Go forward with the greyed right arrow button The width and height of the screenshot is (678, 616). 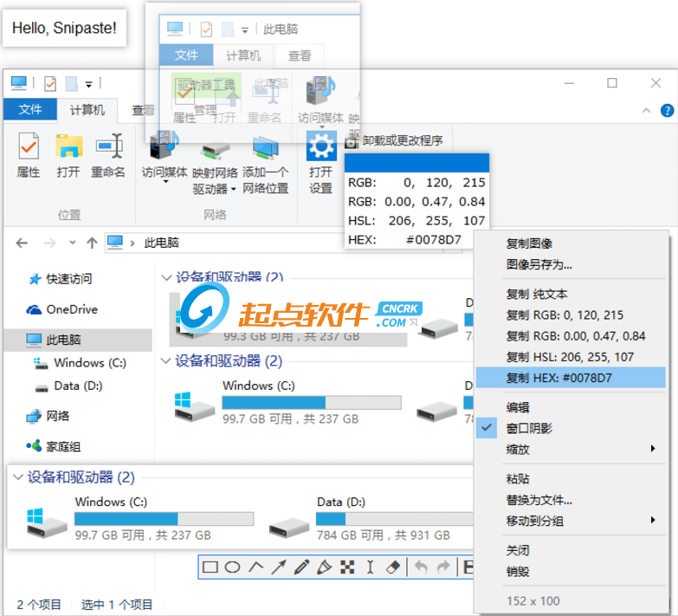pyautogui.click(x=49, y=243)
